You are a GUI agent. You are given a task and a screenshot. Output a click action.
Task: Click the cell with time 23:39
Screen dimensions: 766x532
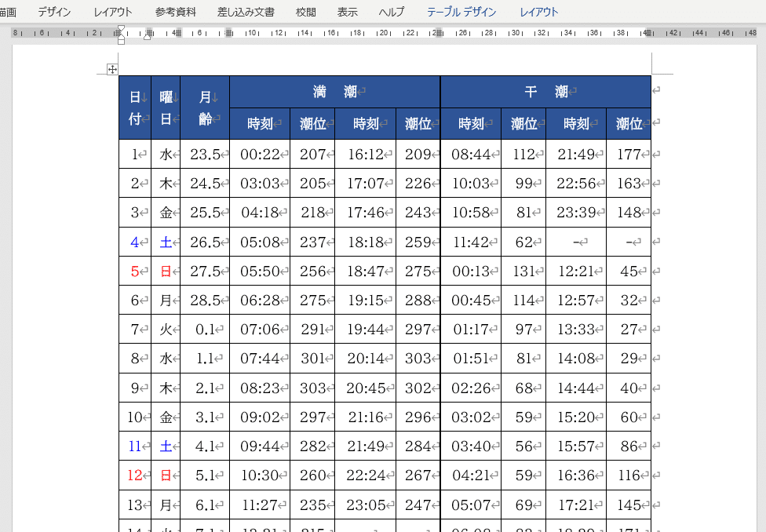pos(576,213)
